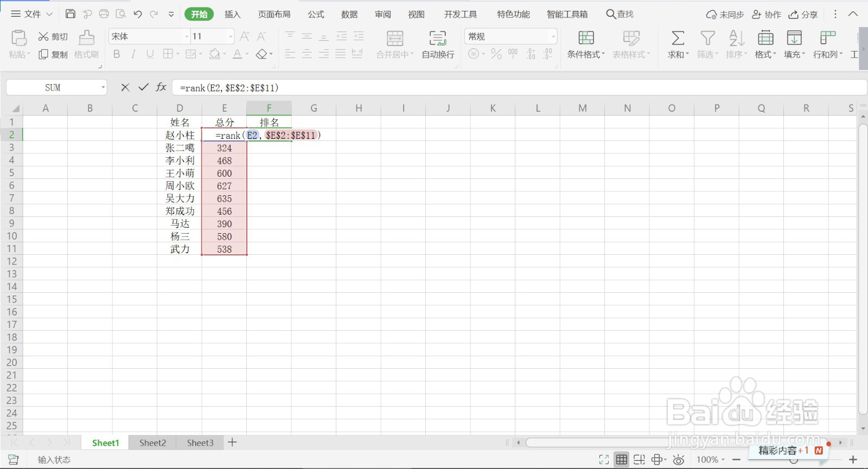Toggle Underline formatting

click(150, 54)
